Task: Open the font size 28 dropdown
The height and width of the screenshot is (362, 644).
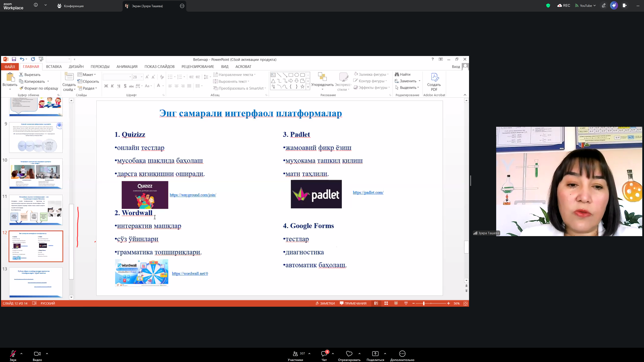Action: (x=142, y=77)
